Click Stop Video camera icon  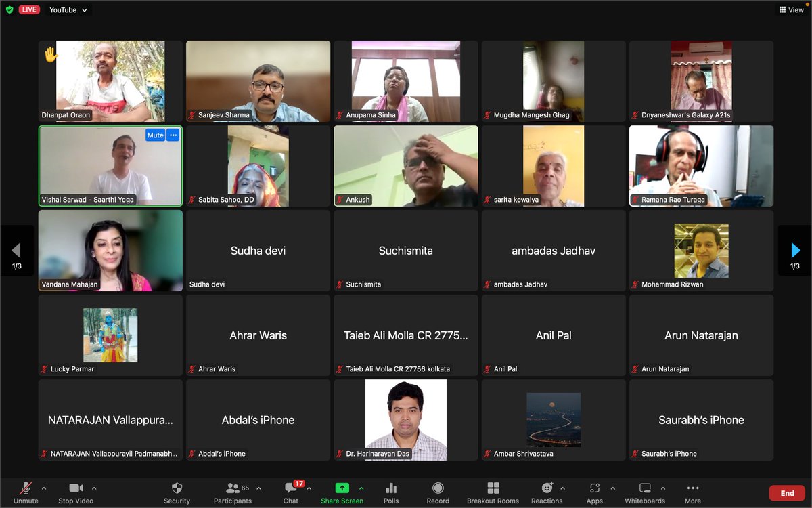[x=75, y=488]
